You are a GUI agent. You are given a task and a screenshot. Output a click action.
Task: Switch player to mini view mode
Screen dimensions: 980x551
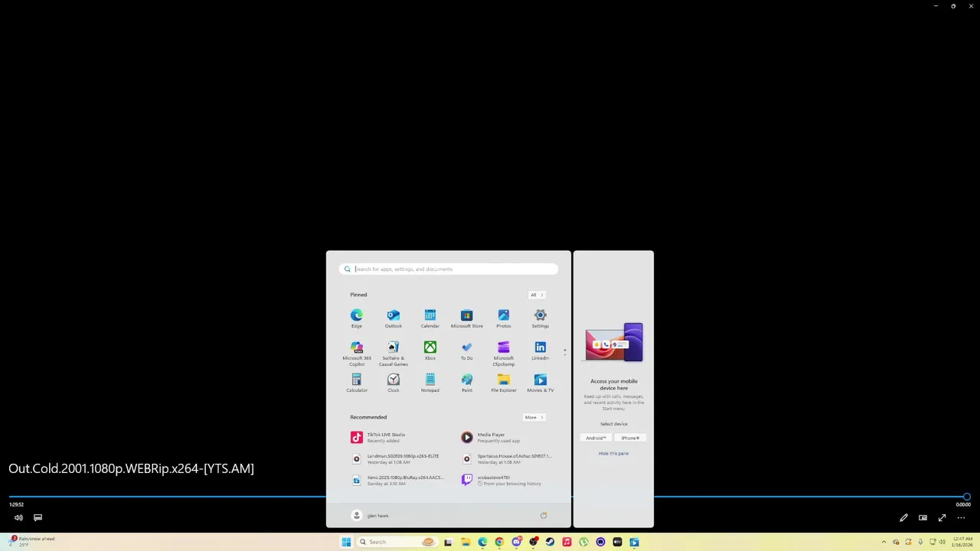pyautogui.click(x=923, y=518)
